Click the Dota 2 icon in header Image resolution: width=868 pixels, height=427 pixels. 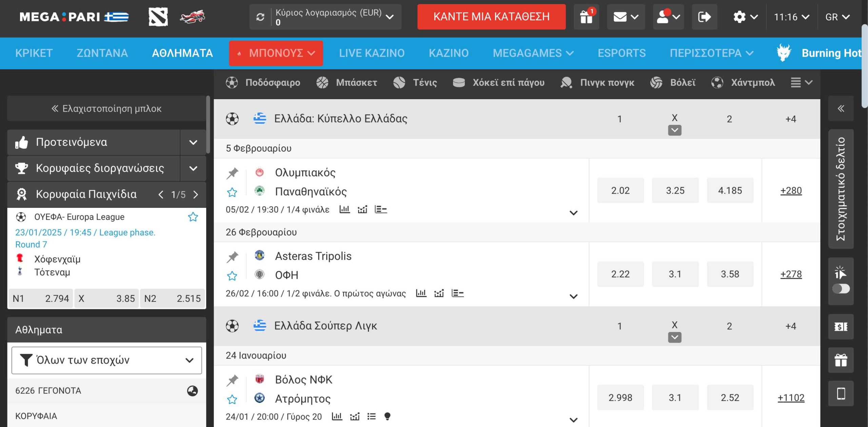[158, 17]
